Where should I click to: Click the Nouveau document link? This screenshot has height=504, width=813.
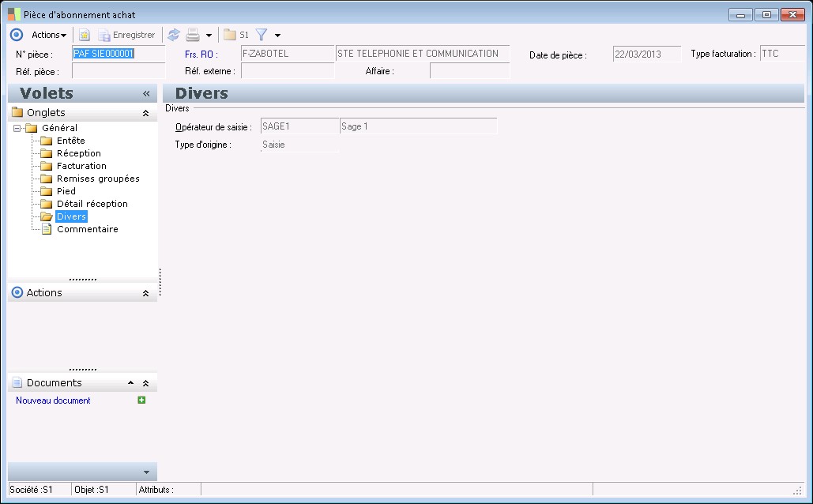(x=53, y=401)
